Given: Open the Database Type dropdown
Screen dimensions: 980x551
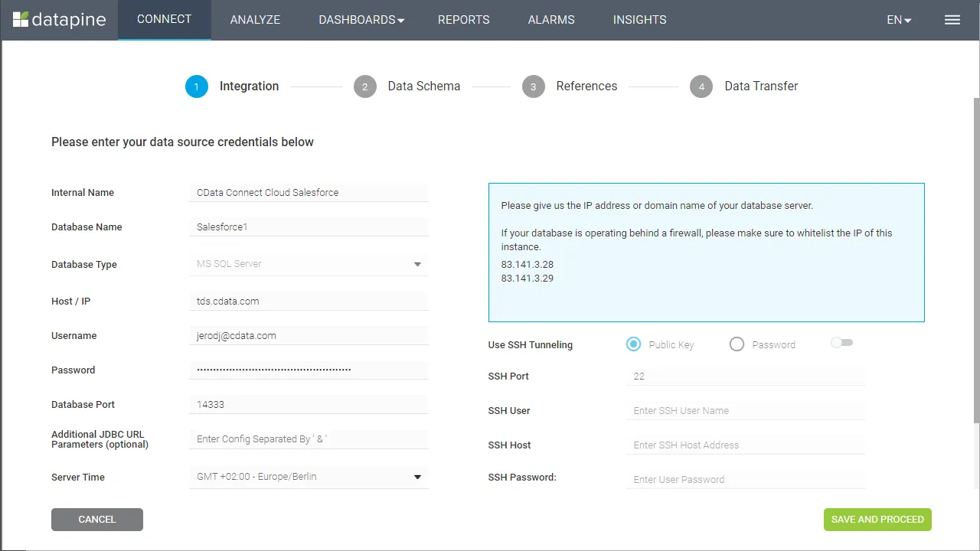Looking at the screenshot, I should tap(417, 264).
